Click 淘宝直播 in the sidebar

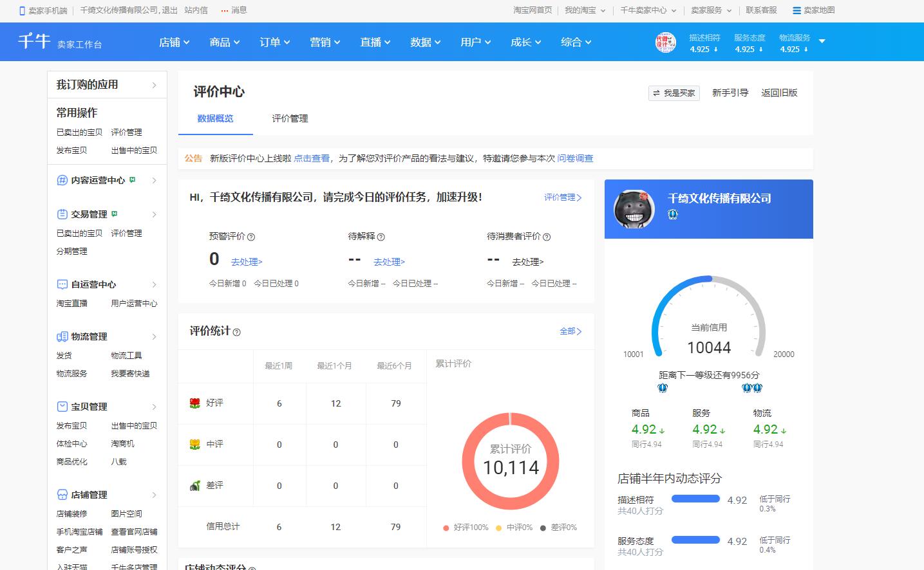(71, 304)
